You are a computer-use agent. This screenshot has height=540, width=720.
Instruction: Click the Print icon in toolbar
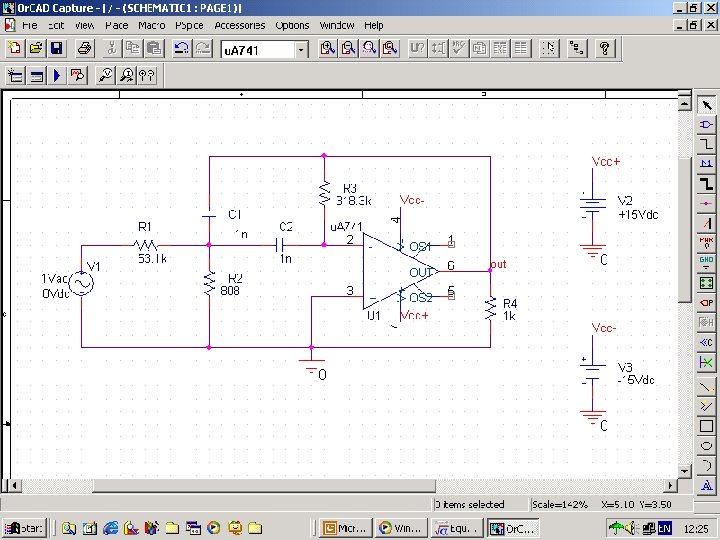(x=85, y=48)
